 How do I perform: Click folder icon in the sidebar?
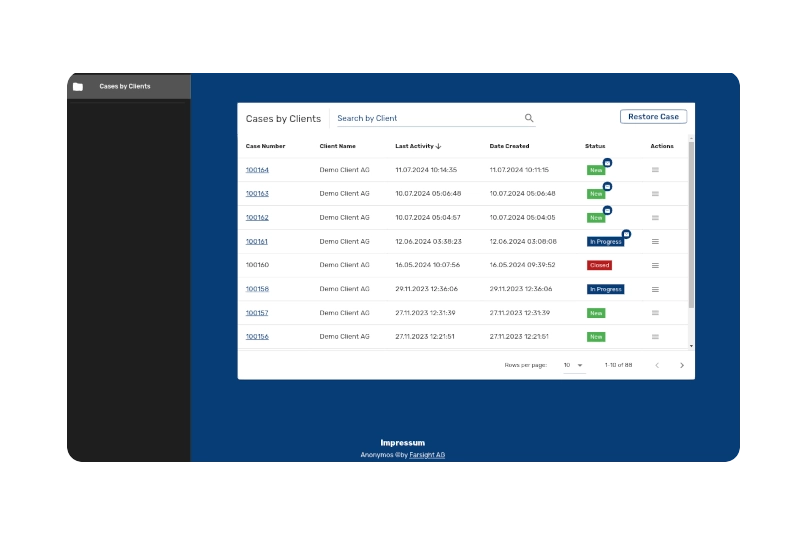coord(78,87)
